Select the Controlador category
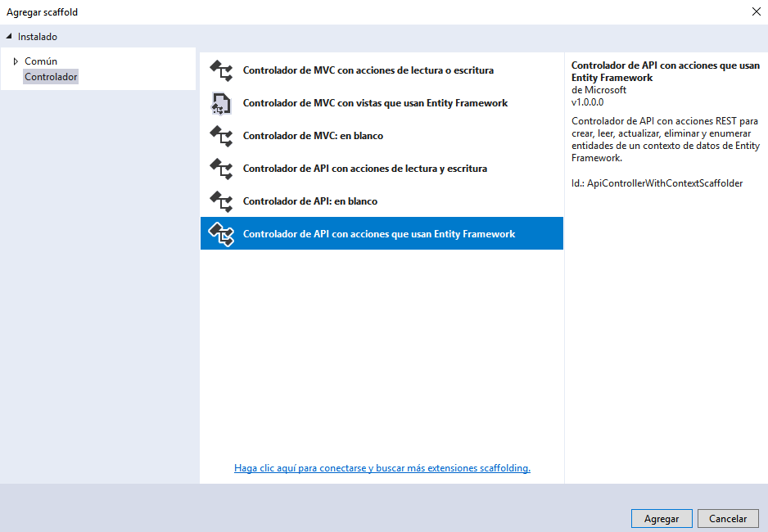The height and width of the screenshot is (532, 768). coord(51,77)
